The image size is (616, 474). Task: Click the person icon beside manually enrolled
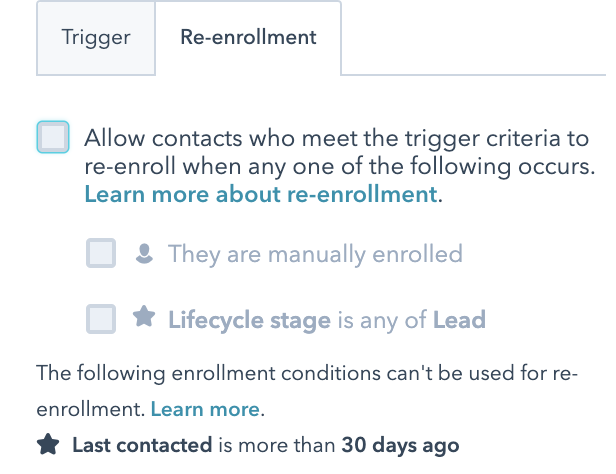coord(144,253)
